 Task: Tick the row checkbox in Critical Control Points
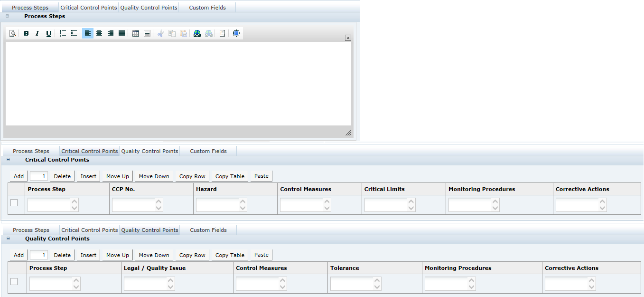coord(15,202)
